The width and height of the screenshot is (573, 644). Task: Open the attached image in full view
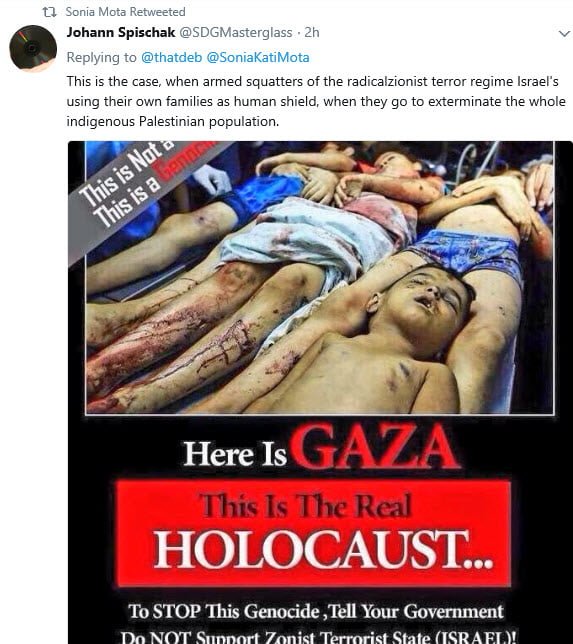click(320, 392)
